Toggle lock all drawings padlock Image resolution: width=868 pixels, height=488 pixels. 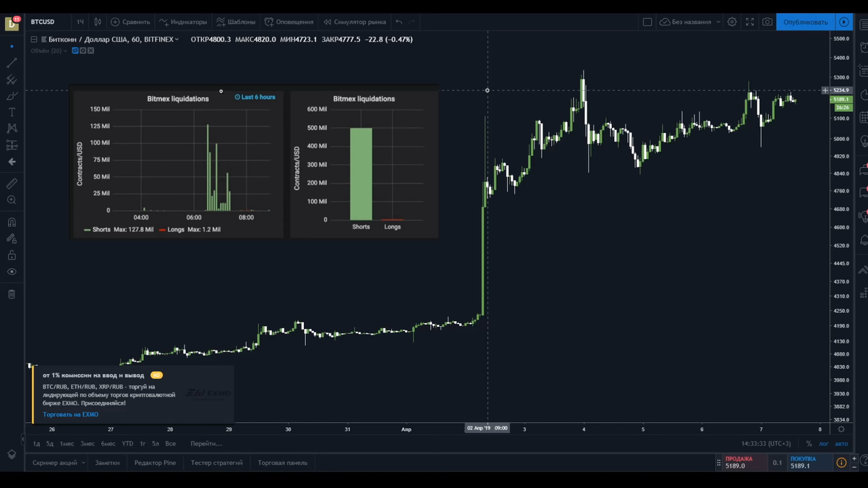(x=12, y=254)
